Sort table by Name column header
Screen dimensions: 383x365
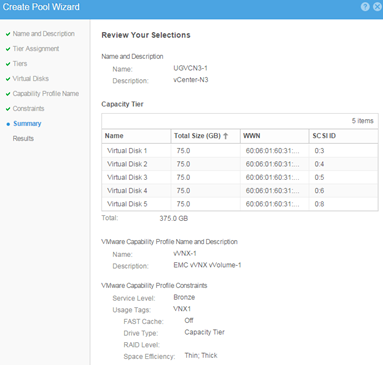pos(136,136)
